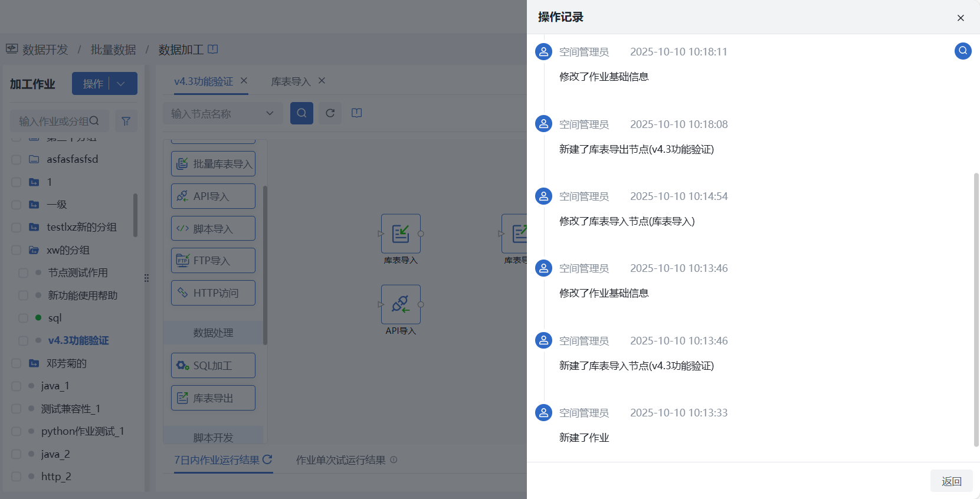
Task: Click the operation records vertical scrollbar
Action: (x=976, y=310)
